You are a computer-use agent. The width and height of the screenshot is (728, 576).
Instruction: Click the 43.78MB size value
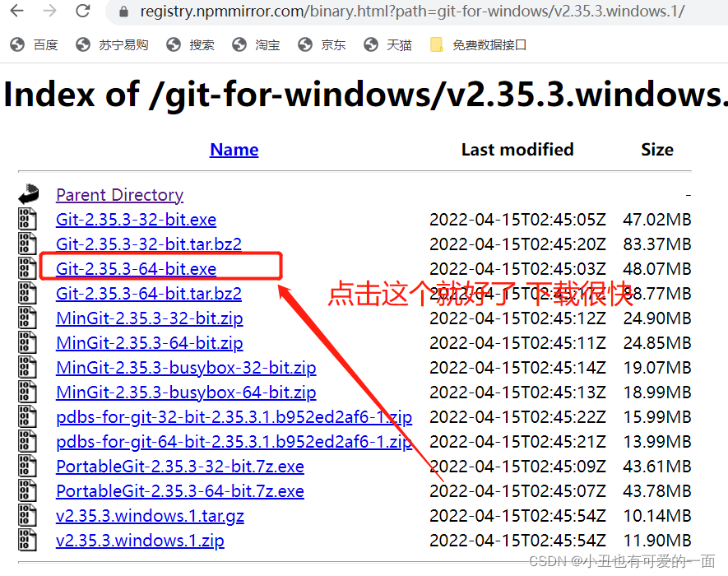tap(657, 491)
